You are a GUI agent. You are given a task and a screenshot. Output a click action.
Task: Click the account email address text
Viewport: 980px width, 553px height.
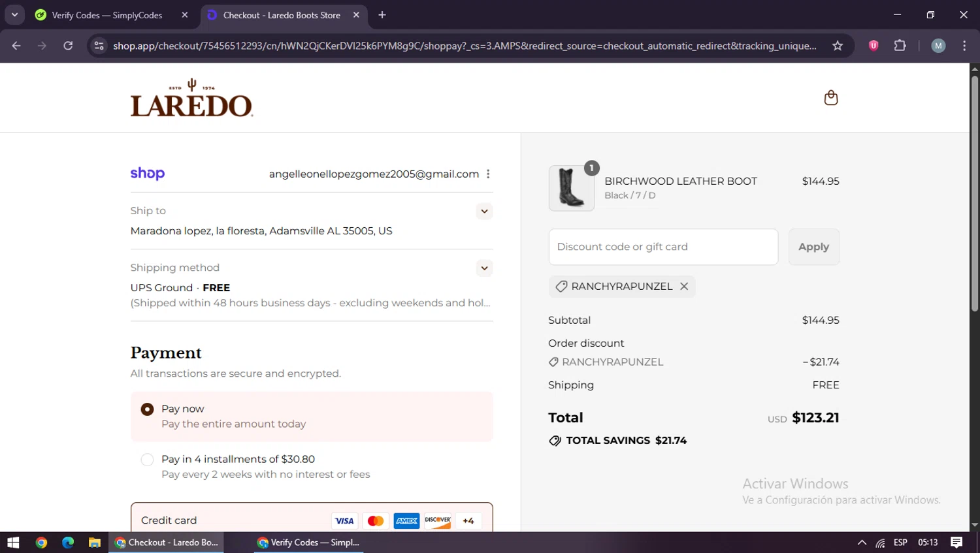pyautogui.click(x=374, y=174)
